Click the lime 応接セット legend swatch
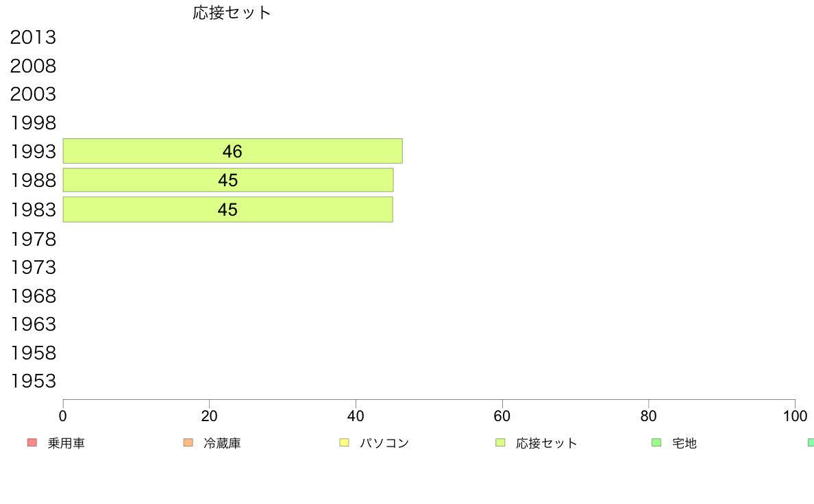The image size is (814, 504). tap(500, 442)
